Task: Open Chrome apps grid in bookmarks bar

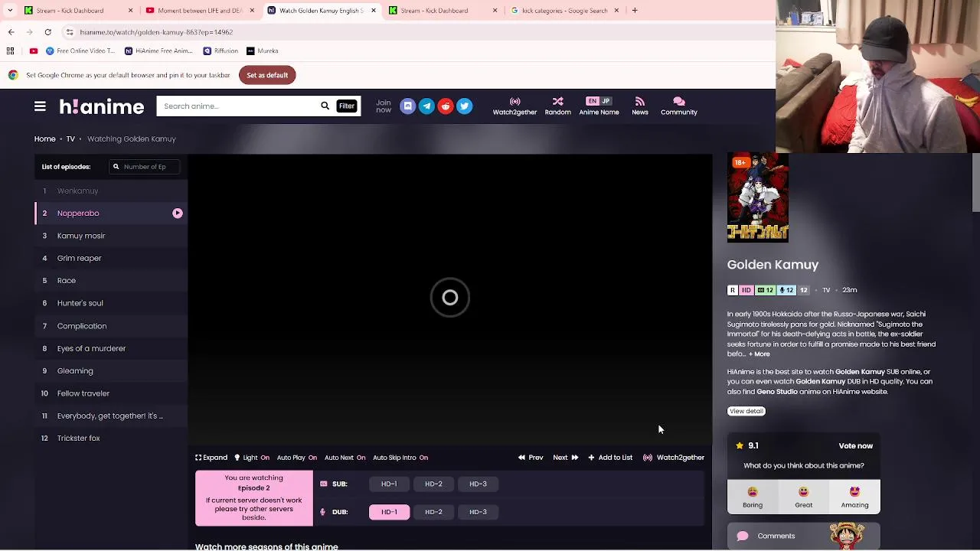Action: coord(10,51)
